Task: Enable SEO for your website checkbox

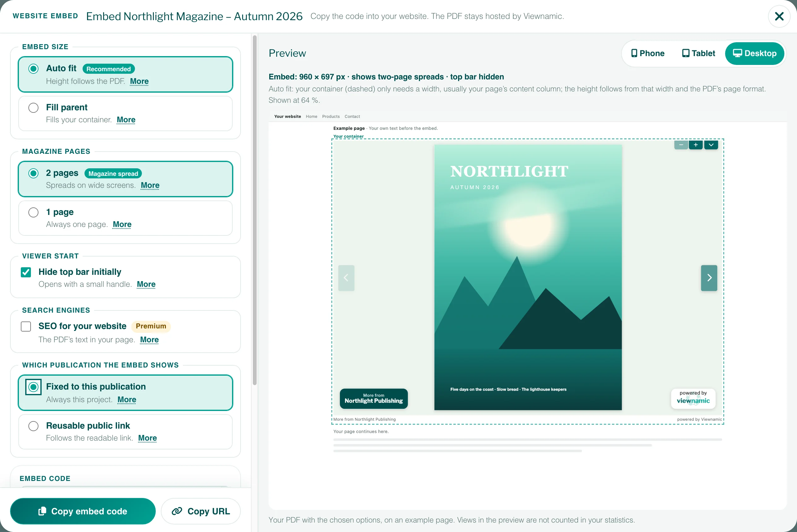Action: click(26, 327)
